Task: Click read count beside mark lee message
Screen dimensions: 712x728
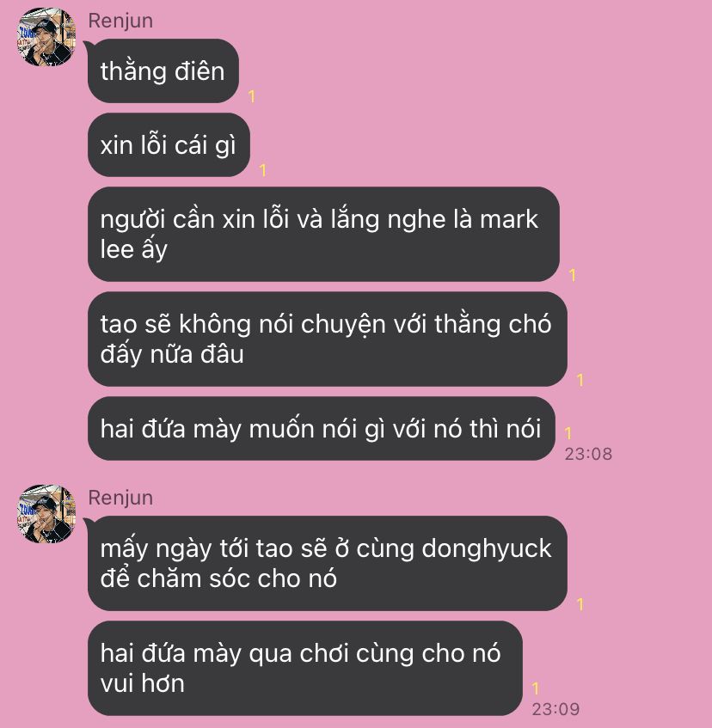Action: (572, 275)
